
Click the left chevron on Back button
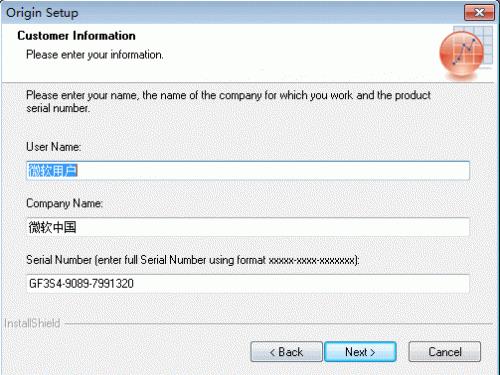pyautogui.click(x=272, y=352)
